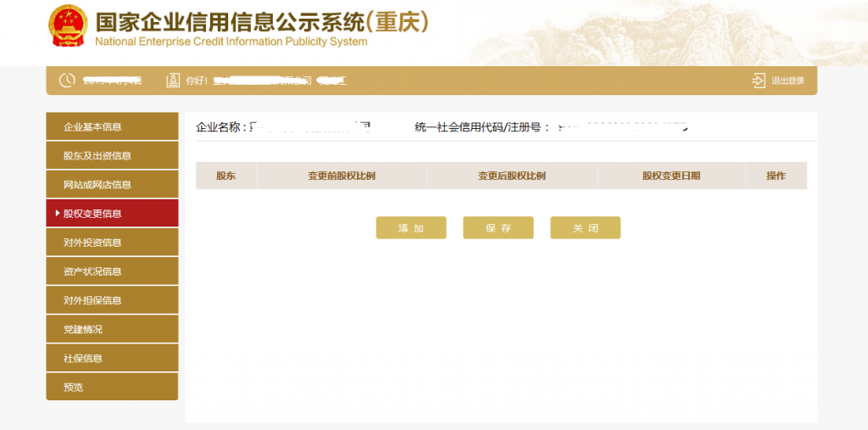Click the 关闭 close button
This screenshot has width=868, height=430.
[585, 228]
